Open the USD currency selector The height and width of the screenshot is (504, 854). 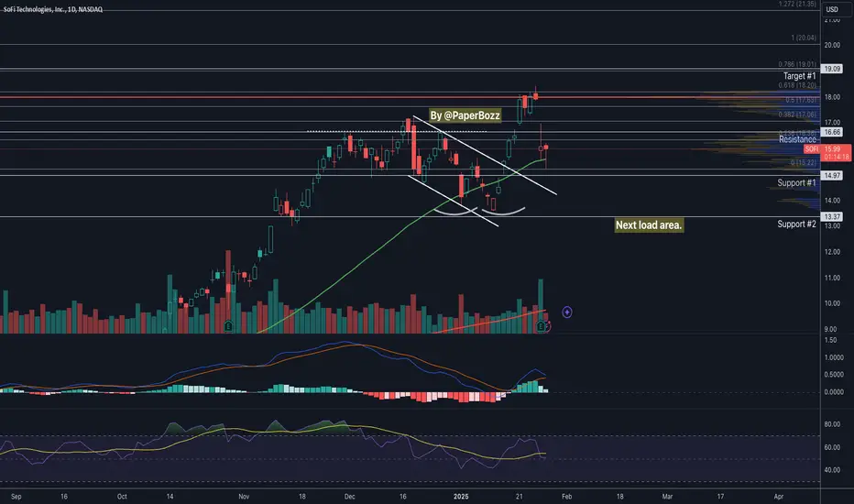tap(832, 9)
